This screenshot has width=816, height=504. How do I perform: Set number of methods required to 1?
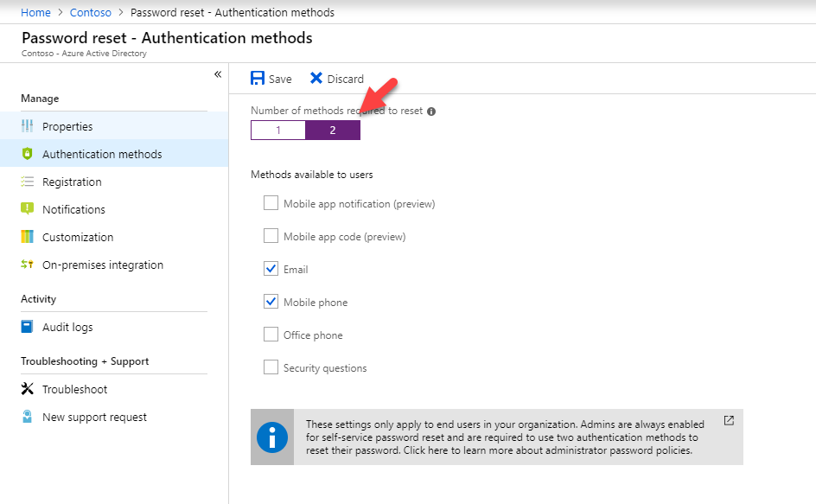click(278, 131)
